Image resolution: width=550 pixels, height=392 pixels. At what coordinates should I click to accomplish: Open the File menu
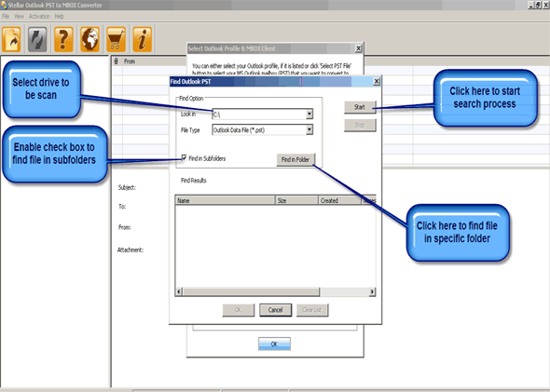point(6,16)
